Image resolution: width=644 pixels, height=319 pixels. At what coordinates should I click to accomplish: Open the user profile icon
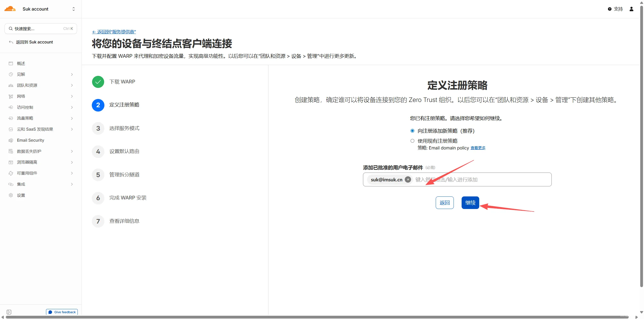coord(631,9)
